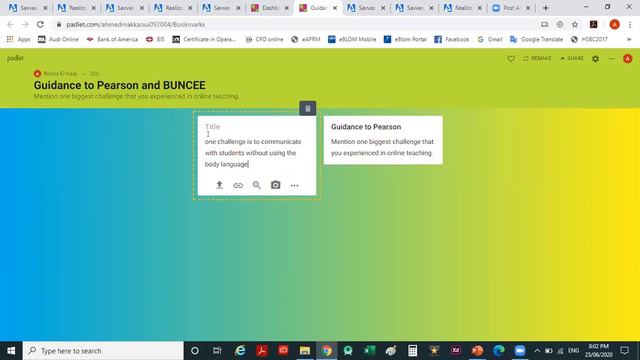Open the Facebook bookmark
The height and width of the screenshot is (360, 640).
coord(451,39)
